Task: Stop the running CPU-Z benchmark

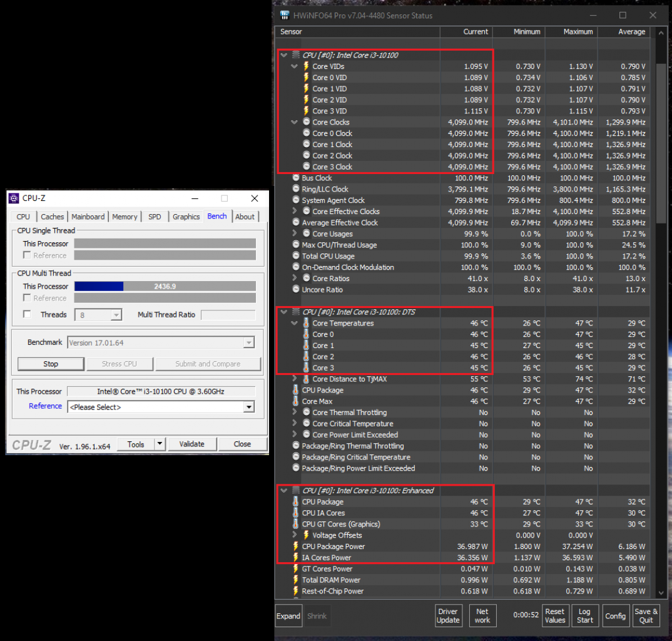Action: [51, 364]
